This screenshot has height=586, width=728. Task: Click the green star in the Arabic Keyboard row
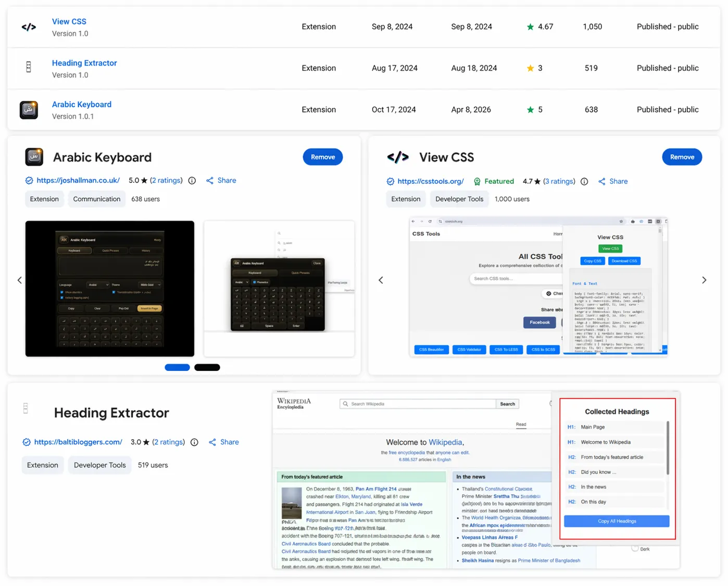coord(530,110)
